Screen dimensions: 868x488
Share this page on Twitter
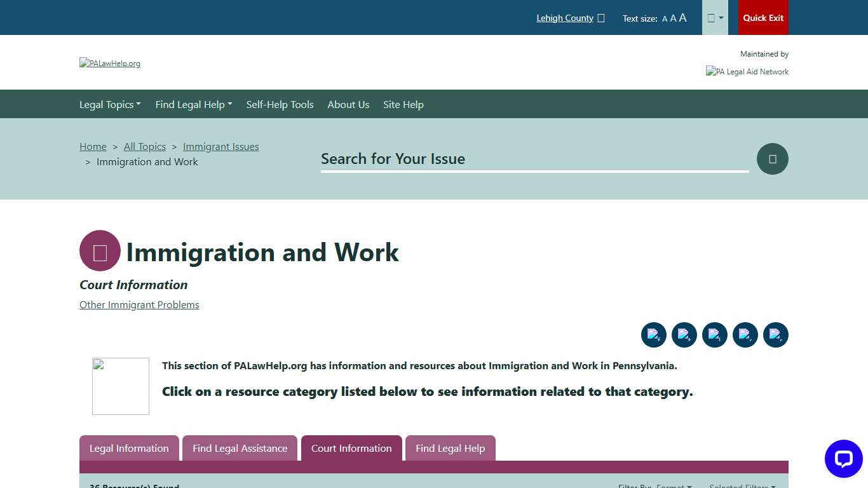click(684, 335)
